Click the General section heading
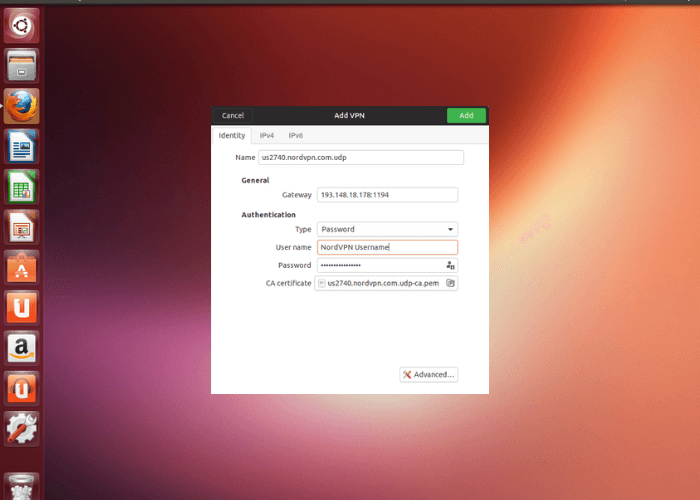 (255, 180)
